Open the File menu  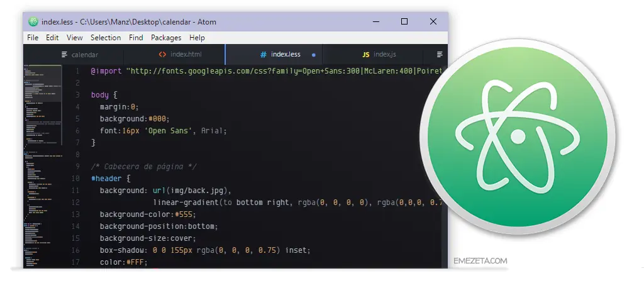pos(33,38)
